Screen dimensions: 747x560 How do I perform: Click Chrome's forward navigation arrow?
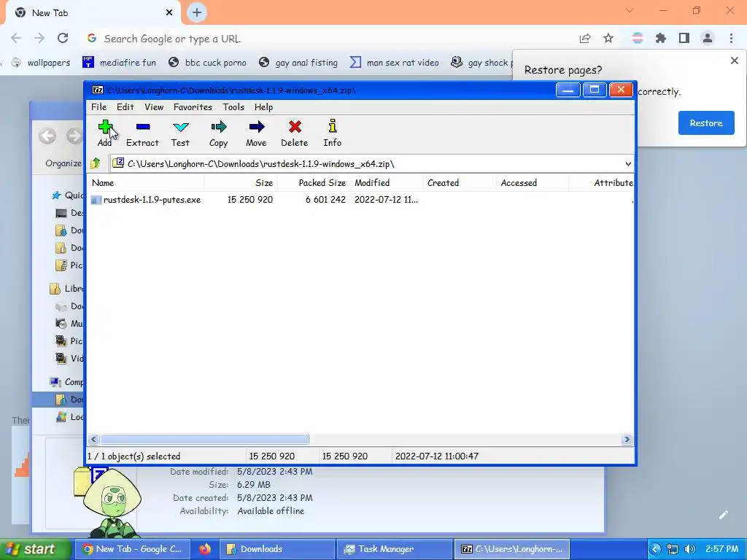[39, 38]
